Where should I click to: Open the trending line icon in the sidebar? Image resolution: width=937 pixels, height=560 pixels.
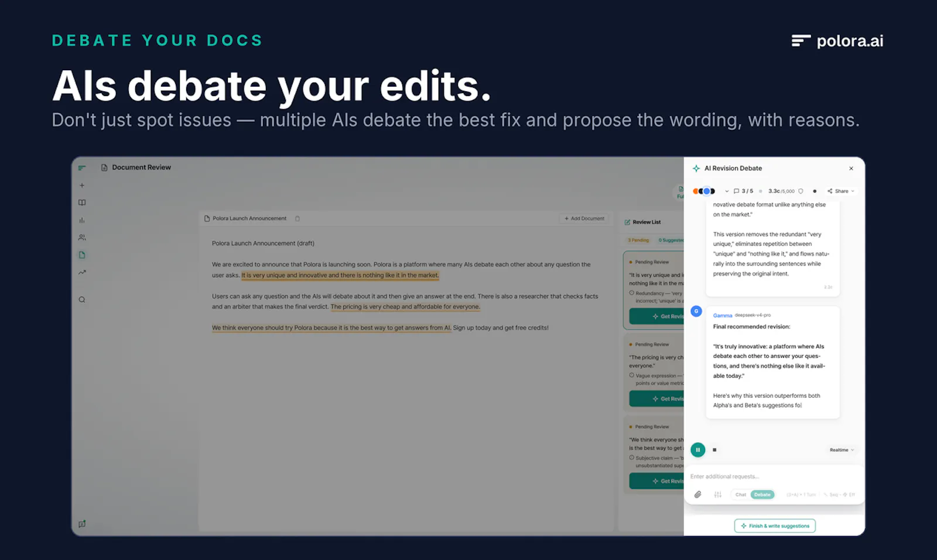click(82, 272)
